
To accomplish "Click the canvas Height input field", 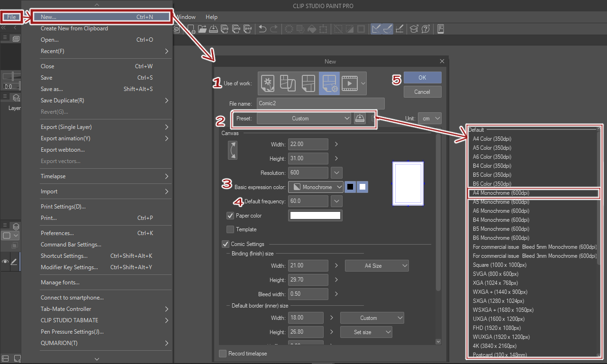I will click(308, 158).
